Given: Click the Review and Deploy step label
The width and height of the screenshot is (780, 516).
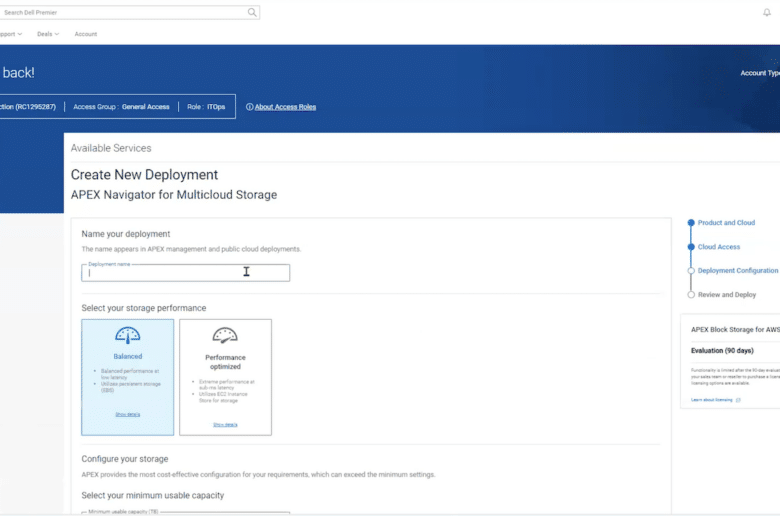Looking at the screenshot, I should pos(727,295).
